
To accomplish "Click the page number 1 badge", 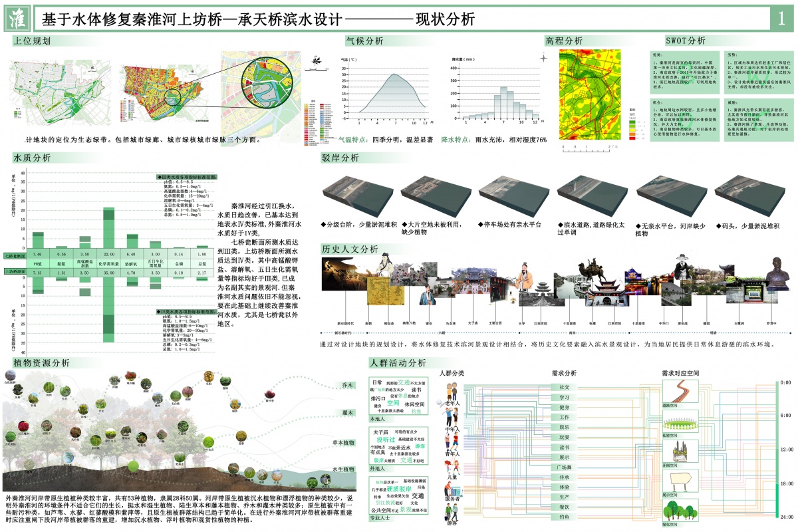I will [781, 19].
